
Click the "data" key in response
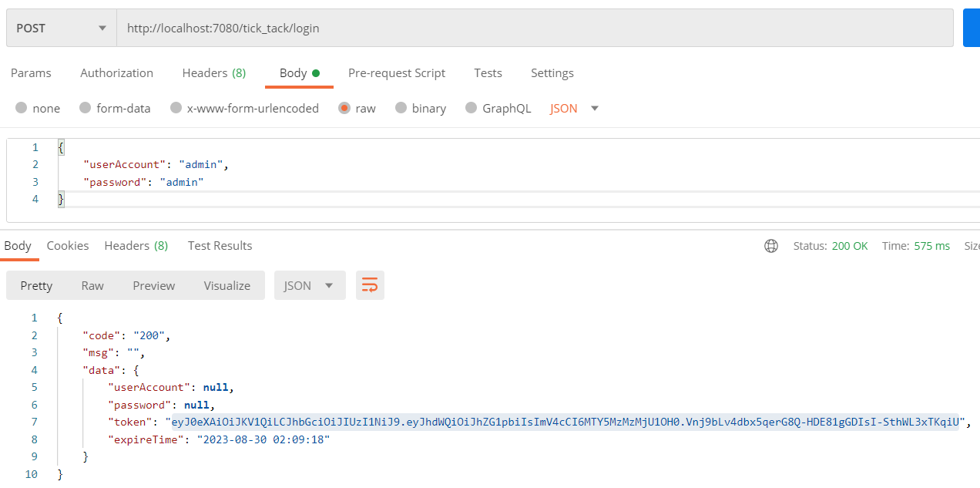101,370
